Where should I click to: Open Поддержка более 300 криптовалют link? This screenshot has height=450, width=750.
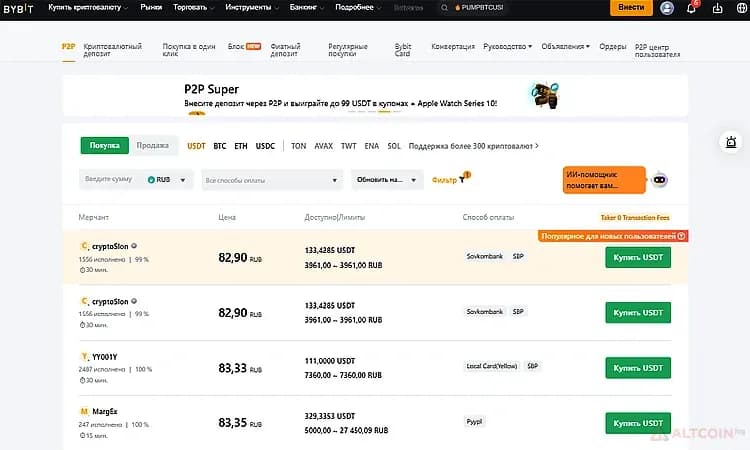coord(474,146)
